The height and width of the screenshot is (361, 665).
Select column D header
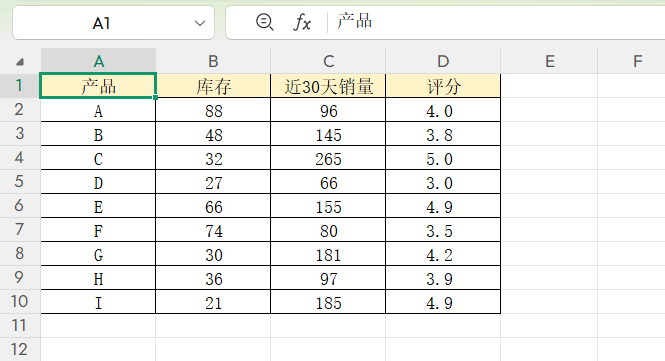(443, 61)
